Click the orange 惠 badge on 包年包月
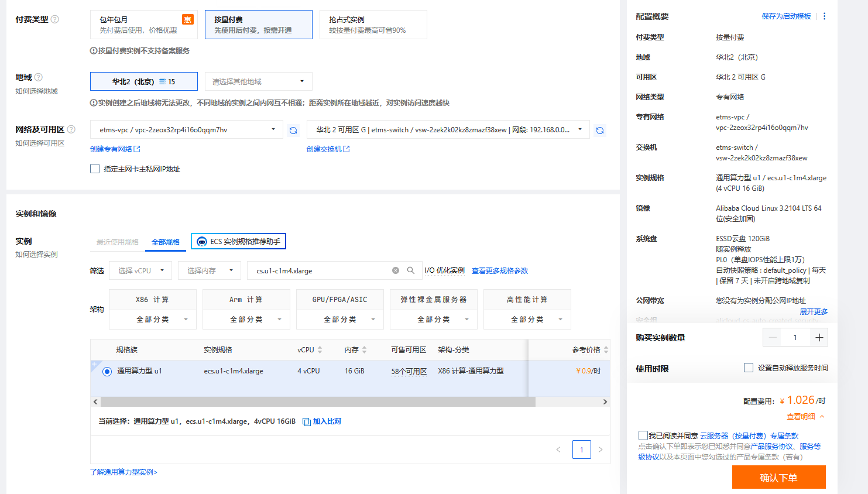Screen dimensions: 868x494 click(188, 19)
